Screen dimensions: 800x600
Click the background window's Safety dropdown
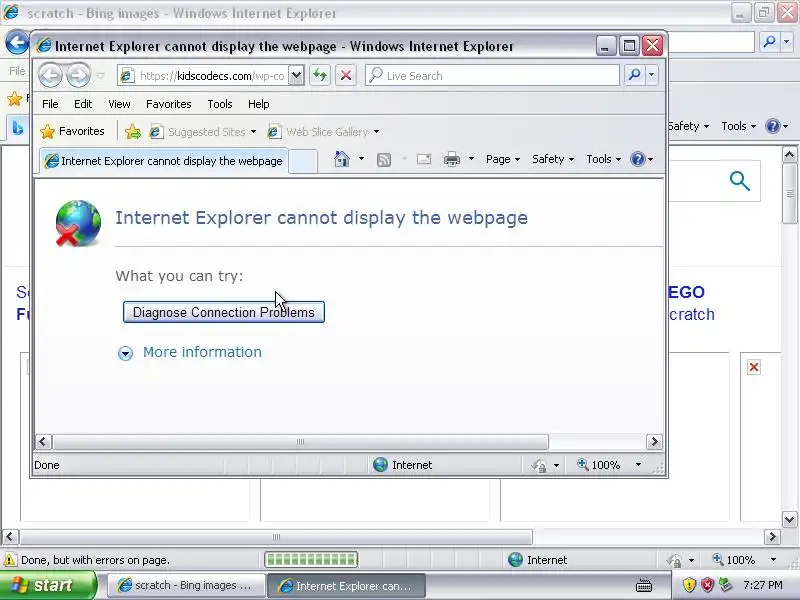(x=688, y=126)
